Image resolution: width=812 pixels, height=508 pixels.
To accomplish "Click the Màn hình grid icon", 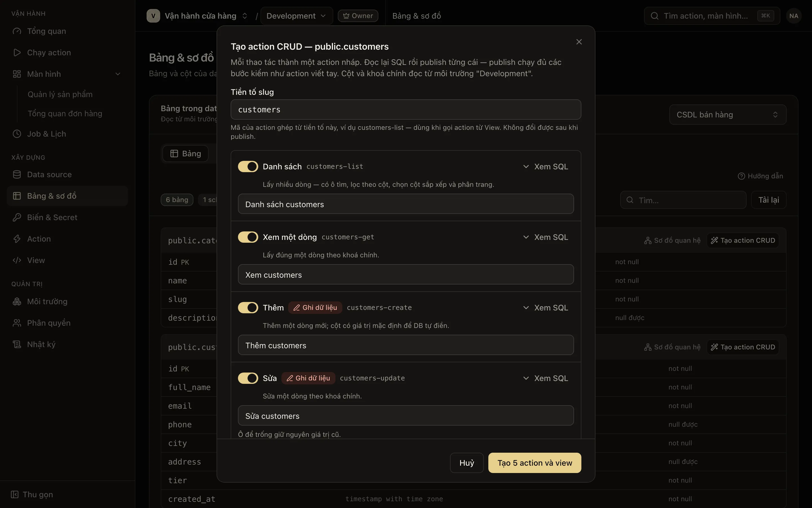I will (x=17, y=74).
